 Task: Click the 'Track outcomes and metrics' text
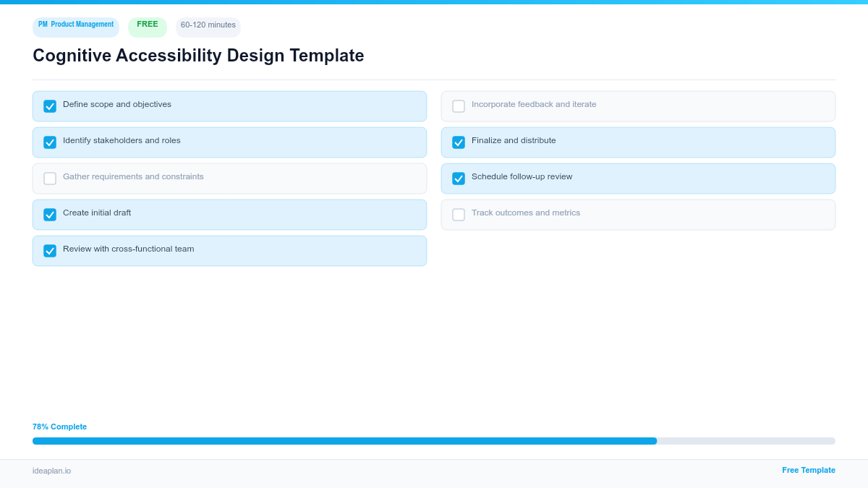[x=526, y=213]
